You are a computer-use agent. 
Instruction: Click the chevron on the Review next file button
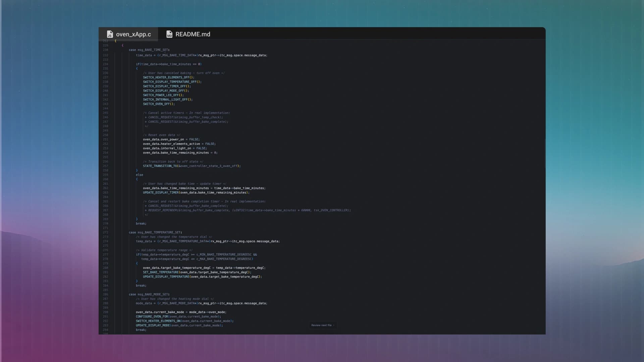click(x=333, y=325)
